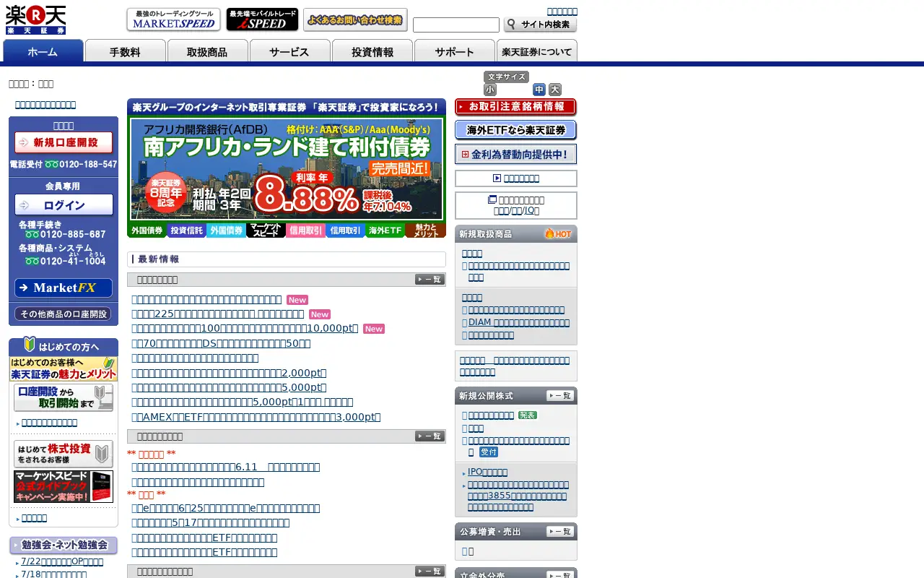924x578 pixels.
Task: Click the Rakuten Securities logo
Action: click(x=36, y=20)
